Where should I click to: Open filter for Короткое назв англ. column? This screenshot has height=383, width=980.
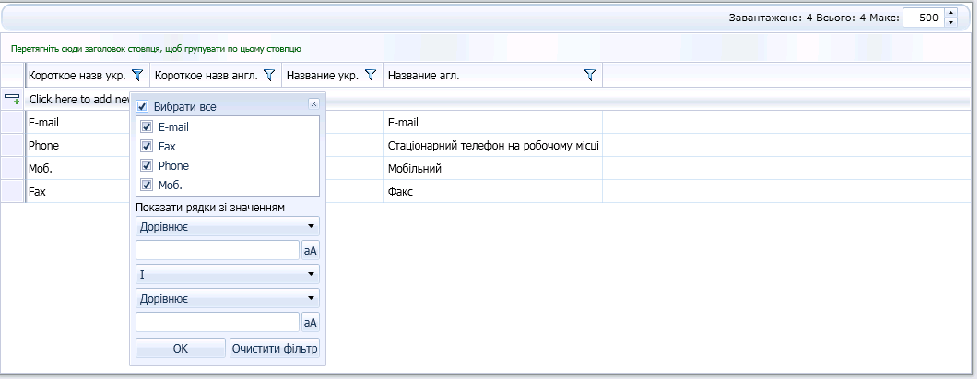pos(270,76)
